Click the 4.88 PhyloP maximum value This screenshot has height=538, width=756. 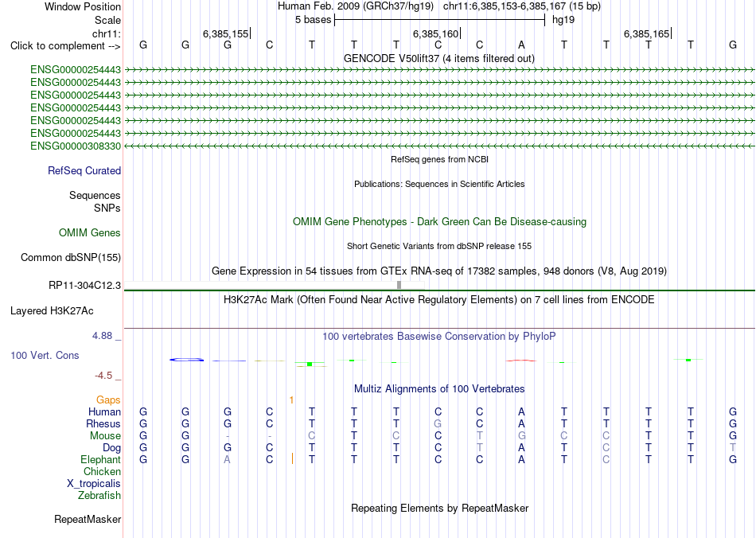point(102,336)
